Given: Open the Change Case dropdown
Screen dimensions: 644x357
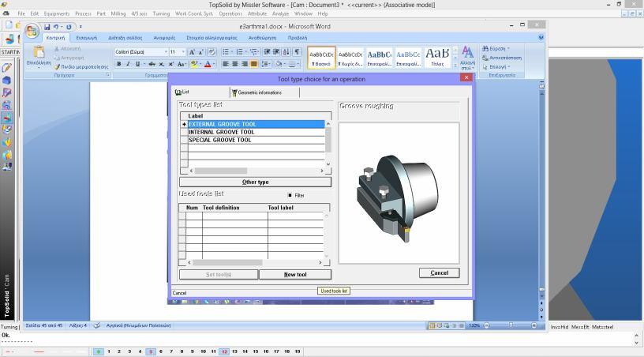Looking at the screenshot, I should tap(182, 64).
